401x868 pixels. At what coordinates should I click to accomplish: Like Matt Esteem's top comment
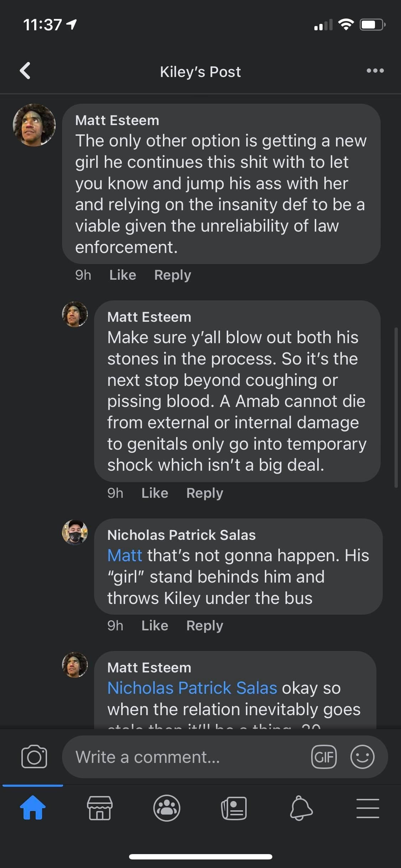pos(123,275)
